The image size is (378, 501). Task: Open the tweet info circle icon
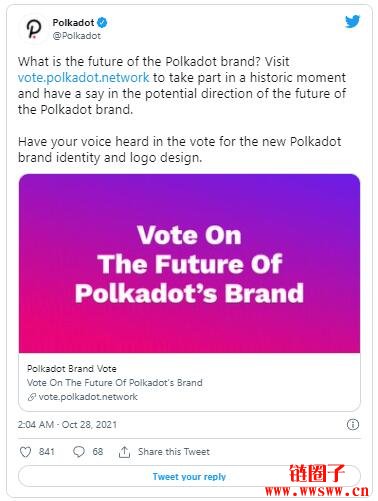coord(353,425)
